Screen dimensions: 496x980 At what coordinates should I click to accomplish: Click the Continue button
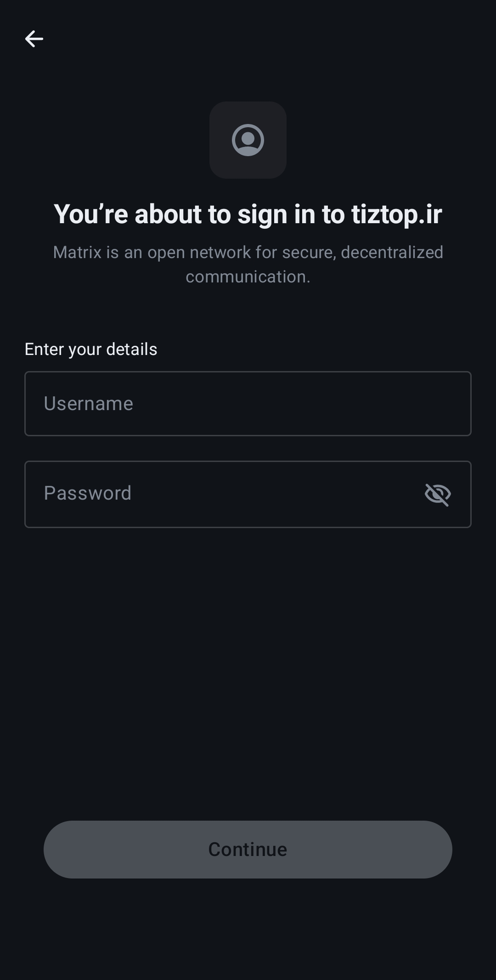tap(248, 849)
